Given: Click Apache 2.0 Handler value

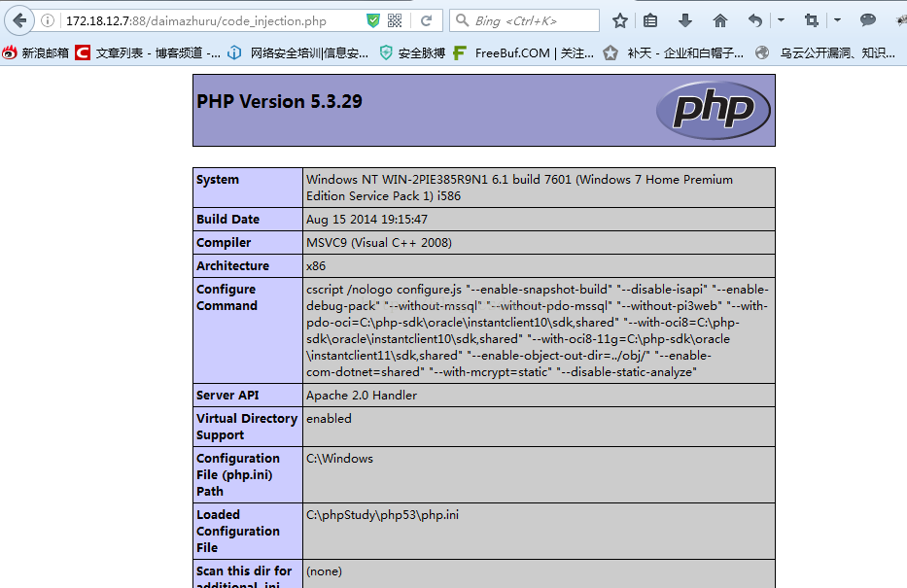Looking at the screenshot, I should (x=362, y=395).
